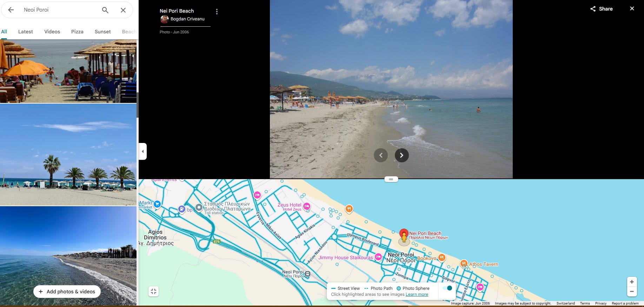Open the Learn more link
This screenshot has height=307, width=644.
[417, 294]
